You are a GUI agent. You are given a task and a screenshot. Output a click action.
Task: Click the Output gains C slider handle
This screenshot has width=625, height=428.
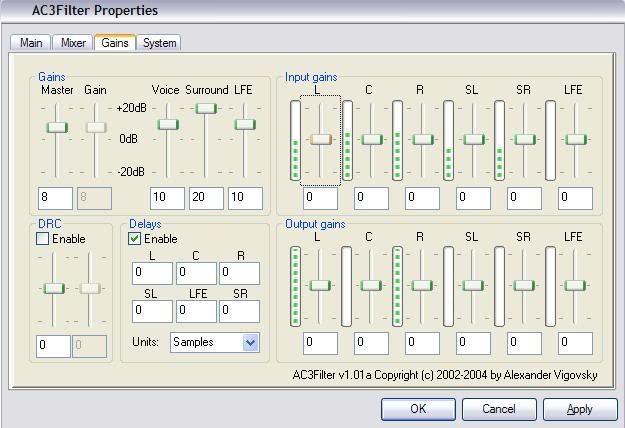pyautogui.click(x=371, y=285)
